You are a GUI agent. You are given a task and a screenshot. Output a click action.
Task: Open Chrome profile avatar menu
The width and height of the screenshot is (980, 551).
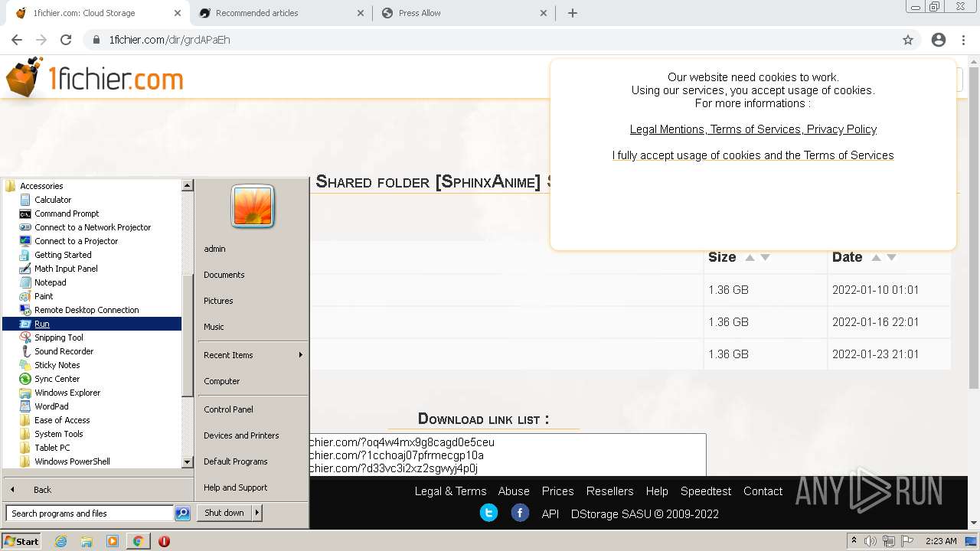point(939,40)
